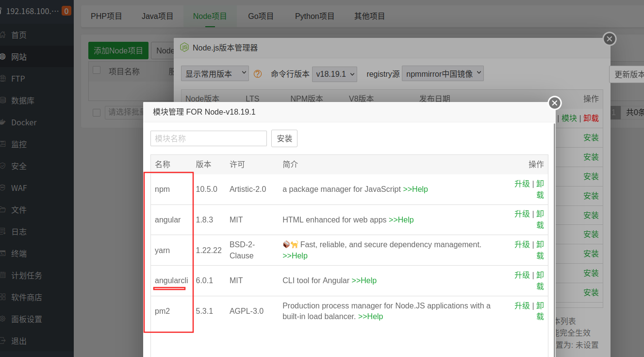Open >>Help link in pm2 row
This screenshot has height=357, width=644.
(371, 316)
